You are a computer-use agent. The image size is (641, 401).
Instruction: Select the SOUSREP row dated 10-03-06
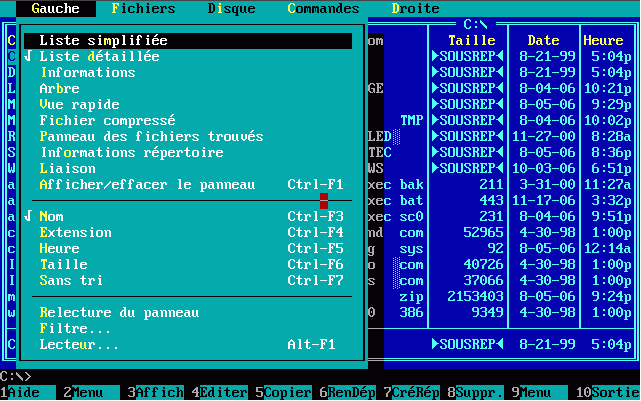pyautogui.click(x=500, y=168)
